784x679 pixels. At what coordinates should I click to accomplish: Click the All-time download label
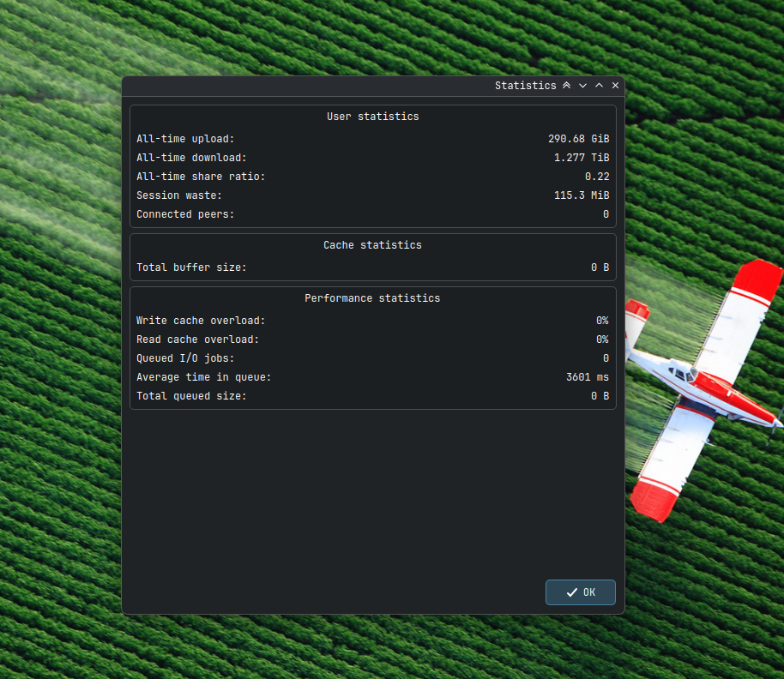click(191, 158)
